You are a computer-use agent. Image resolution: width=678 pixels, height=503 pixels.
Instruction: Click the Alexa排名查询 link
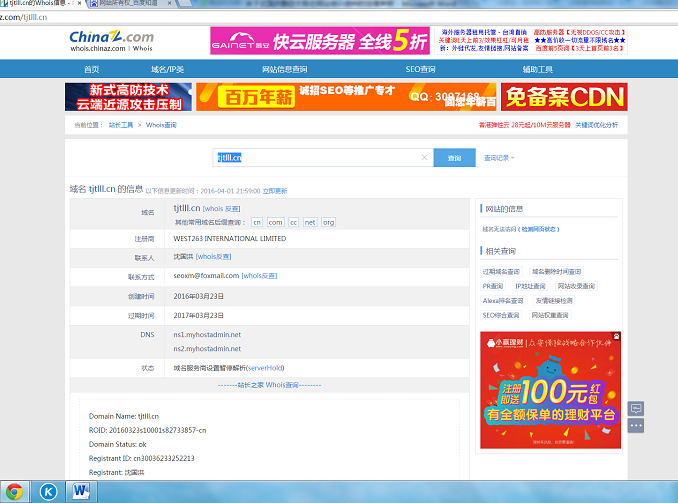click(503, 300)
